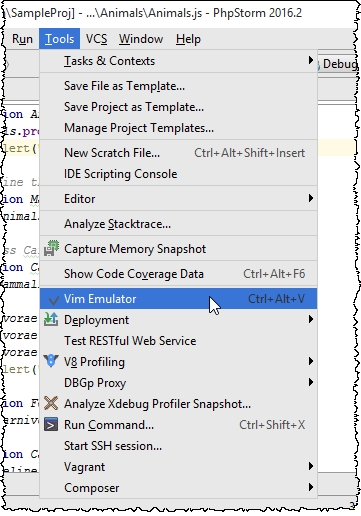The width and height of the screenshot is (361, 516).
Task: Click the Xdebug Profiler crossed-tools icon
Action: click(x=51, y=403)
